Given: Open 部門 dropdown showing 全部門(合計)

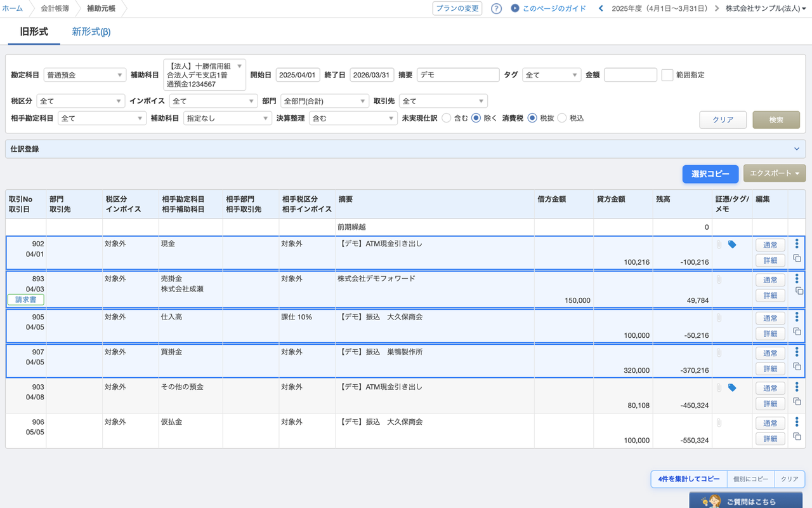Looking at the screenshot, I should [x=324, y=101].
